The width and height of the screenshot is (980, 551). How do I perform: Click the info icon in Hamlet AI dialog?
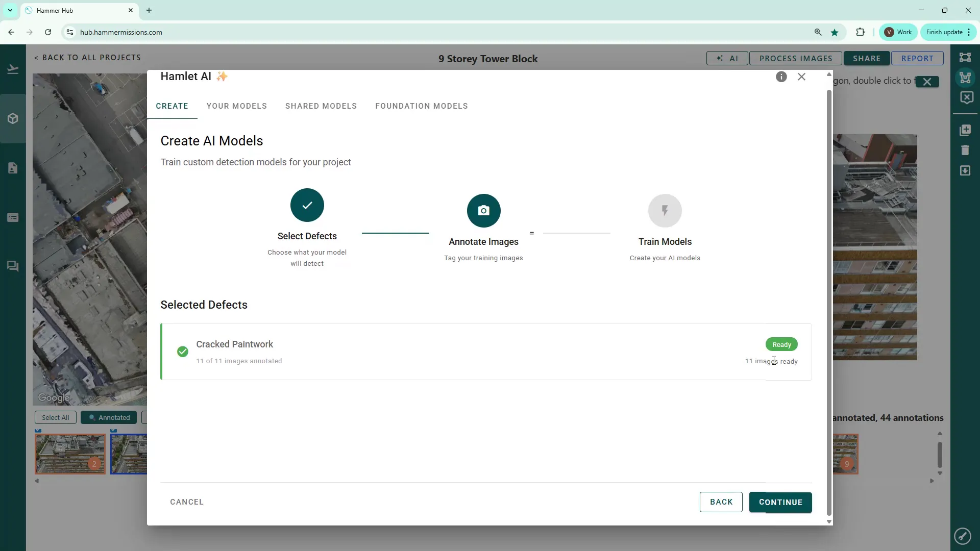(781, 77)
